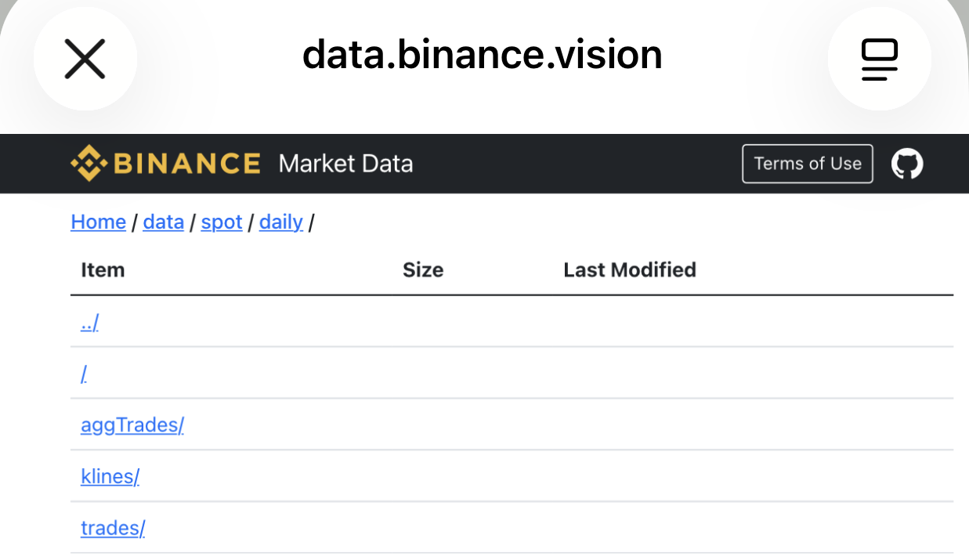The image size is (969, 560).
Task: Open the browser page options menu icon
Action: pos(879,60)
